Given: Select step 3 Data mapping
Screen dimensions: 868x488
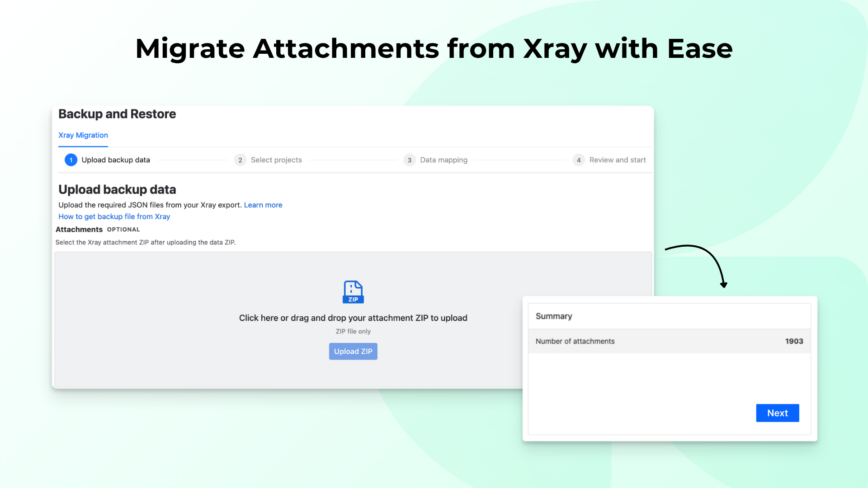Looking at the screenshot, I should pyautogui.click(x=436, y=160).
